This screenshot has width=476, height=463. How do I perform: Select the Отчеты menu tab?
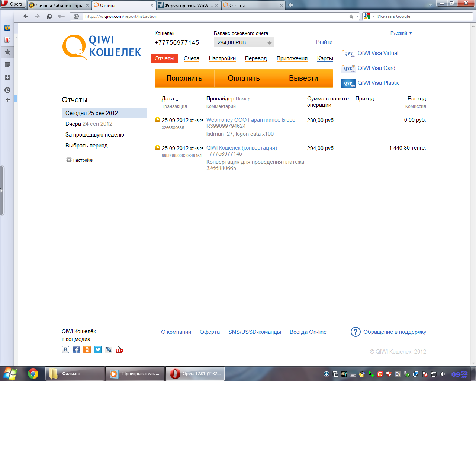point(164,58)
